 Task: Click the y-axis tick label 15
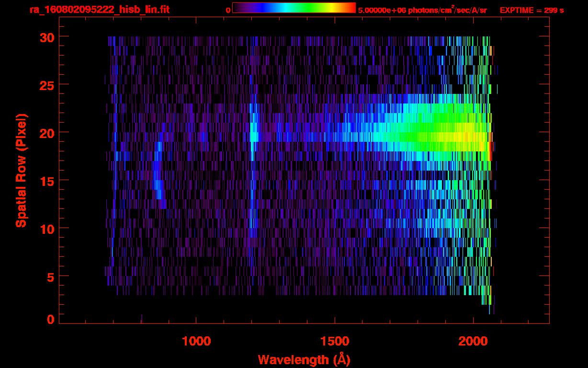(x=46, y=181)
